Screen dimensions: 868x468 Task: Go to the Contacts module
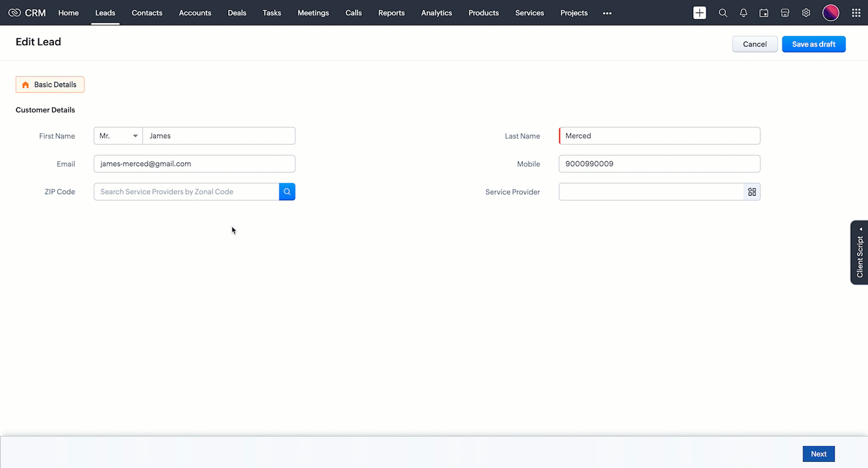(x=147, y=13)
